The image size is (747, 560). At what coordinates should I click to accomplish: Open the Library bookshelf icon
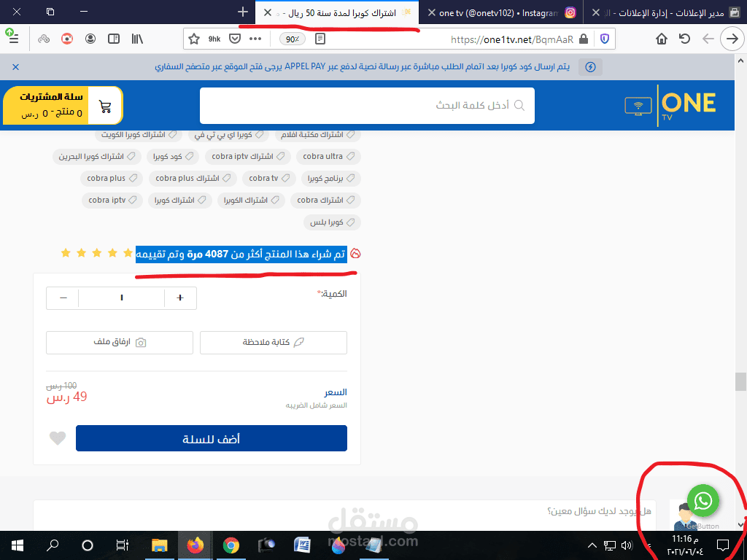[x=137, y=39]
